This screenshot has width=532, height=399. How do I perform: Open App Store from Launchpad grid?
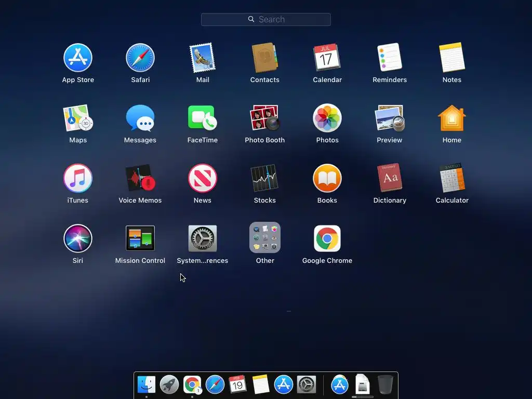click(78, 58)
